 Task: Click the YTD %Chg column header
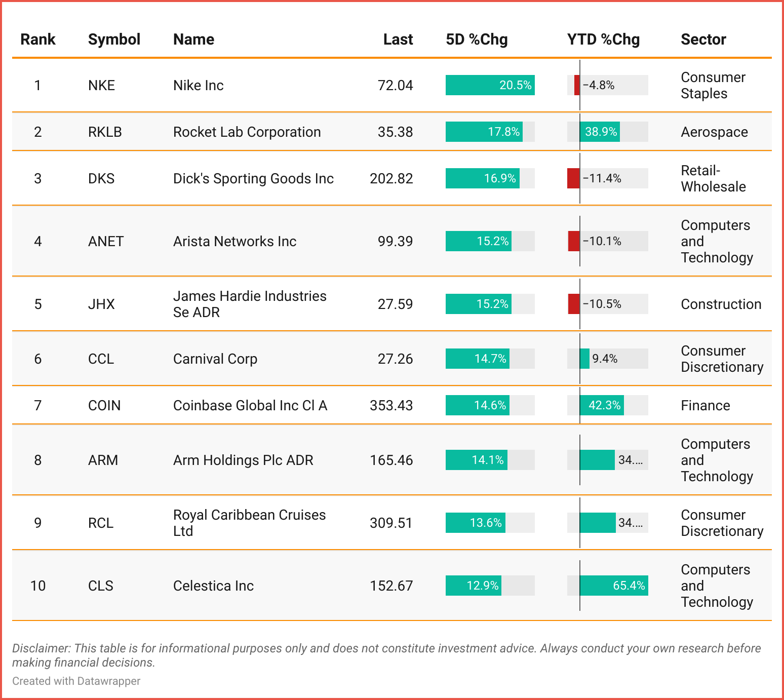[603, 40]
